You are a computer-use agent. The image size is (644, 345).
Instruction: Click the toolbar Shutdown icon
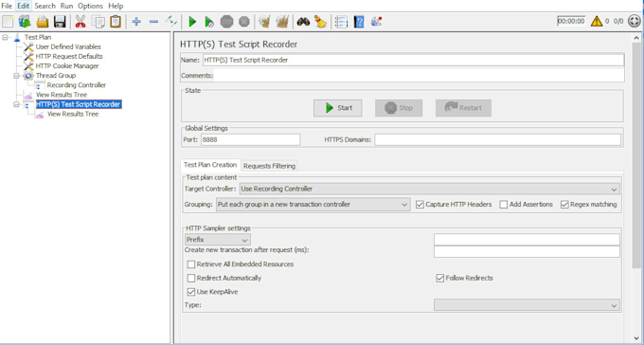244,22
